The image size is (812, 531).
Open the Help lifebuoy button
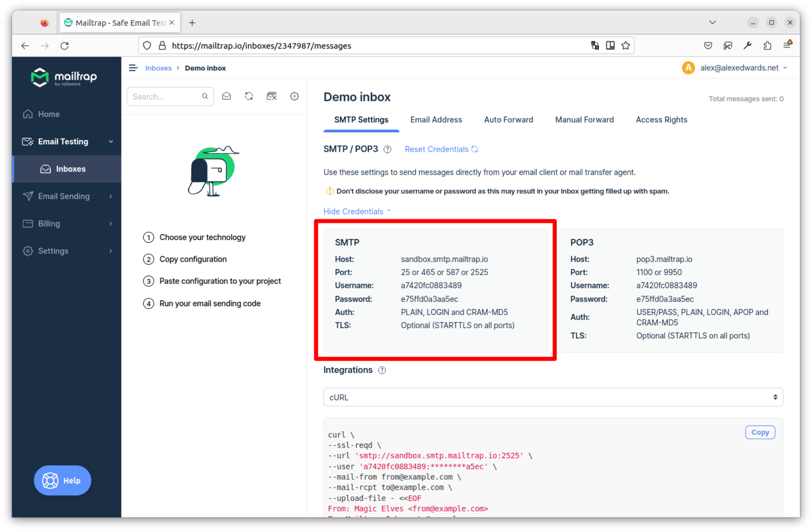click(x=62, y=480)
